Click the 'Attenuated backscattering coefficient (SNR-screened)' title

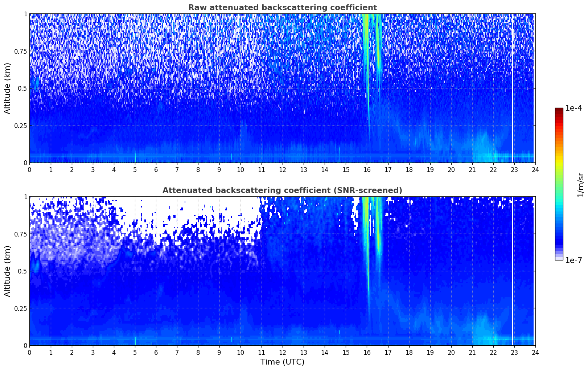pyautogui.click(x=282, y=190)
